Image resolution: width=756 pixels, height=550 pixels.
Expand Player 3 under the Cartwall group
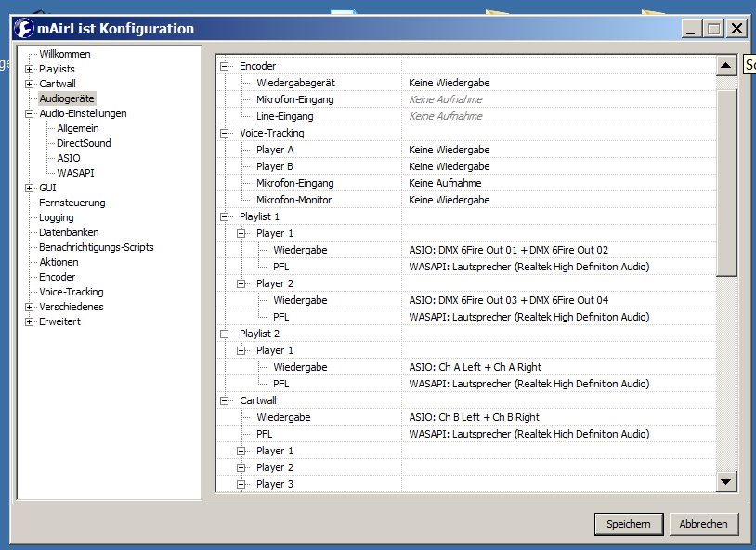tap(241, 484)
